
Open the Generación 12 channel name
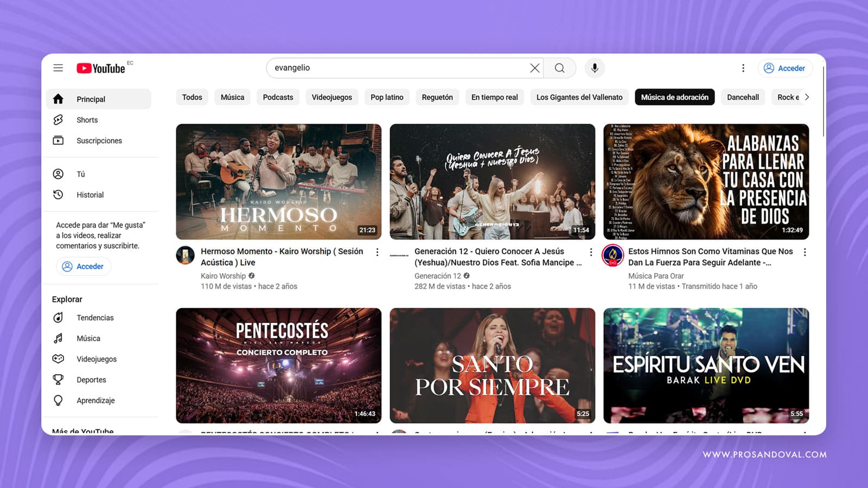(x=438, y=276)
